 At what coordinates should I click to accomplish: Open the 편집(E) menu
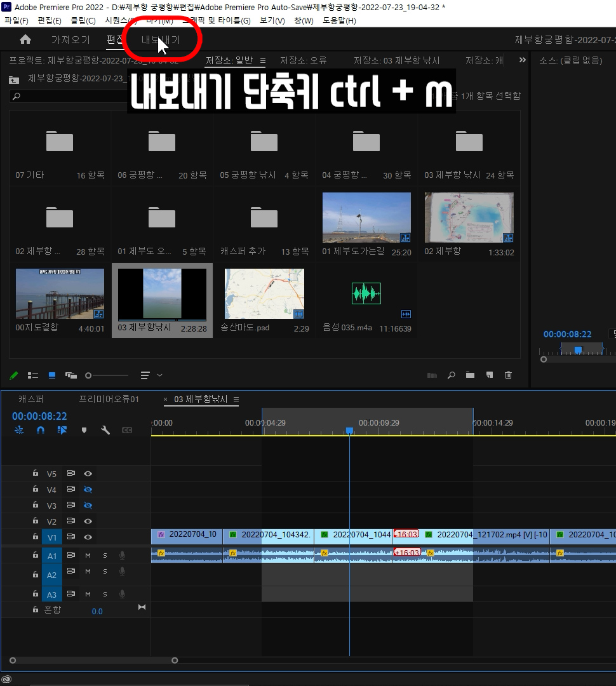[x=50, y=20]
